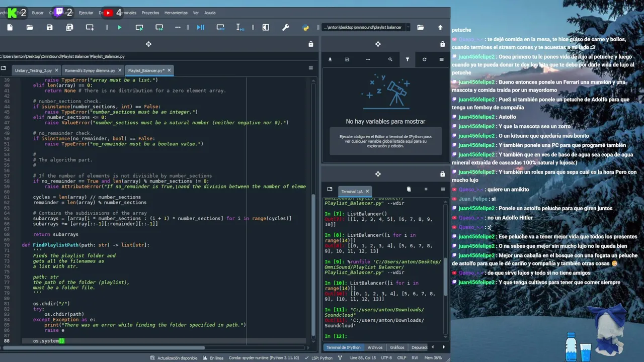Viewport: 644px width, 362px height.
Task: Open the working directory dropdown
Action: click(408, 27)
